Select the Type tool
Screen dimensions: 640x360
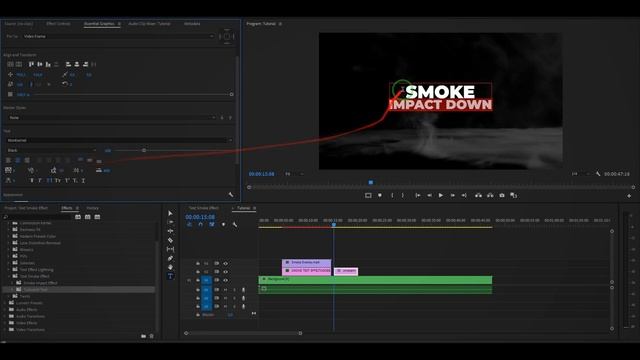pyautogui.click(x=170, y=276)
